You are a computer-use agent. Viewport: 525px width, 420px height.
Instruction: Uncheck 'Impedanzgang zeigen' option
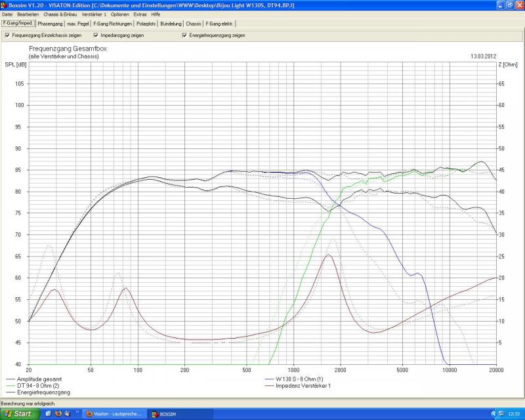[96, 35]
